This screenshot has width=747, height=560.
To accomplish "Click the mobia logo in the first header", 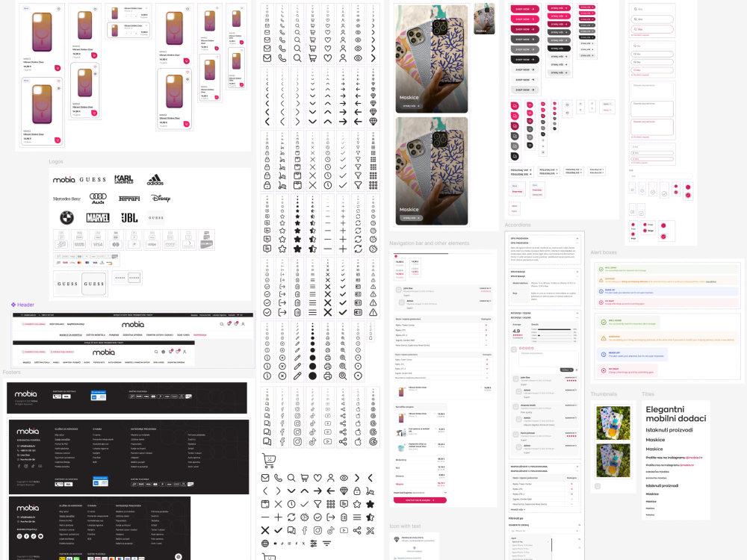I will [x=132, y=324].
